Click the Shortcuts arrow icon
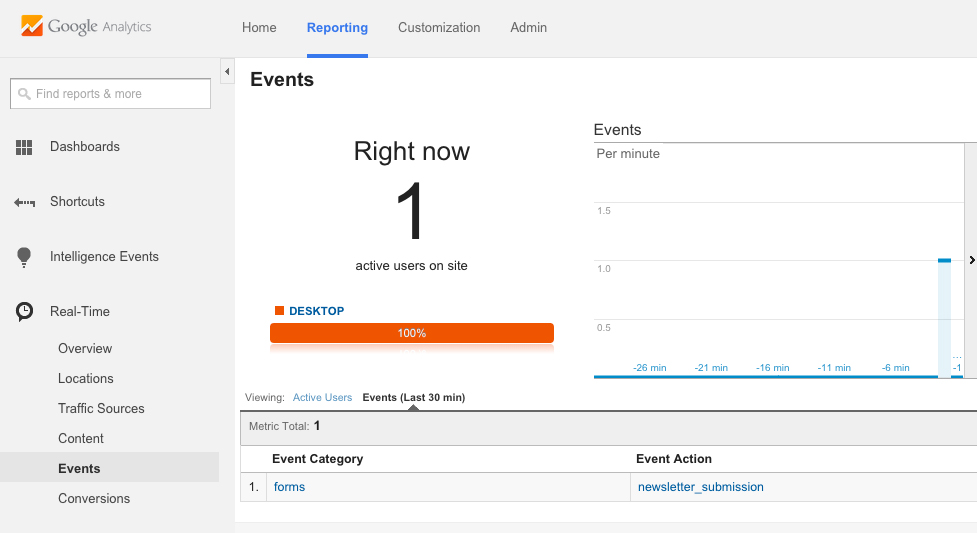This screenshot has width=977, height=533. [x=25, y=202]
